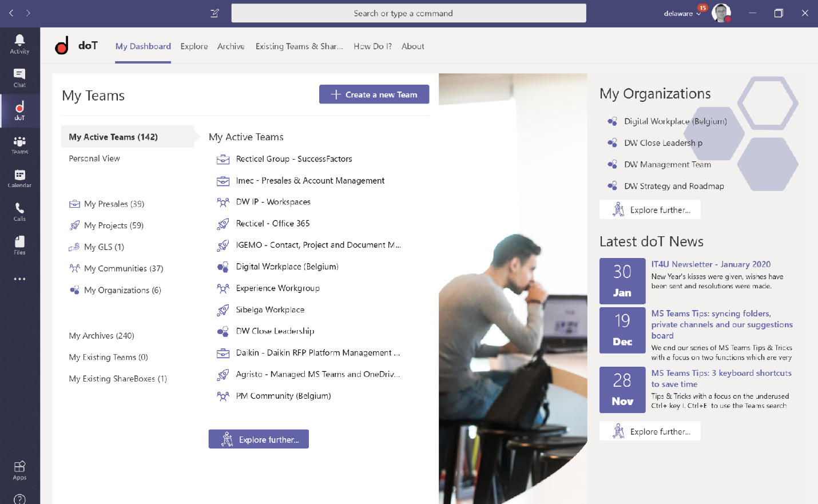Switch to the Archive tab
This screenshot has width=818, height=504.
(231, 46)
